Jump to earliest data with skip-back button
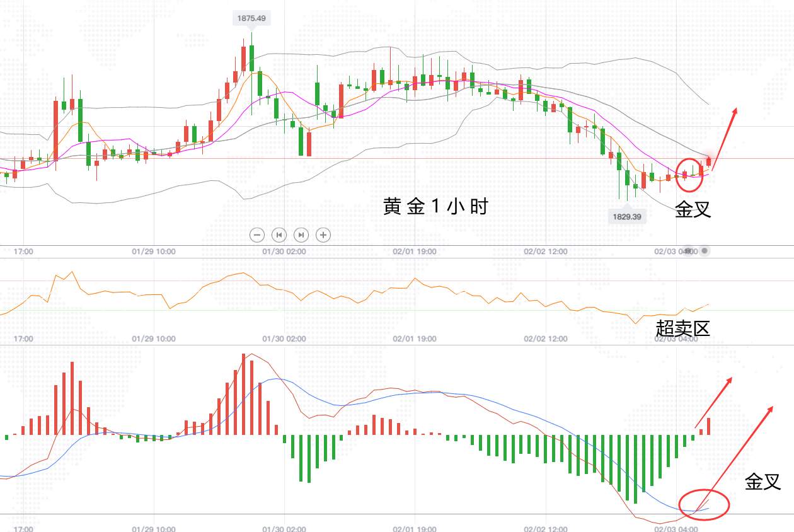Image resolution: width=794 pixels, height=532 pixels. (x=279, y=235)
